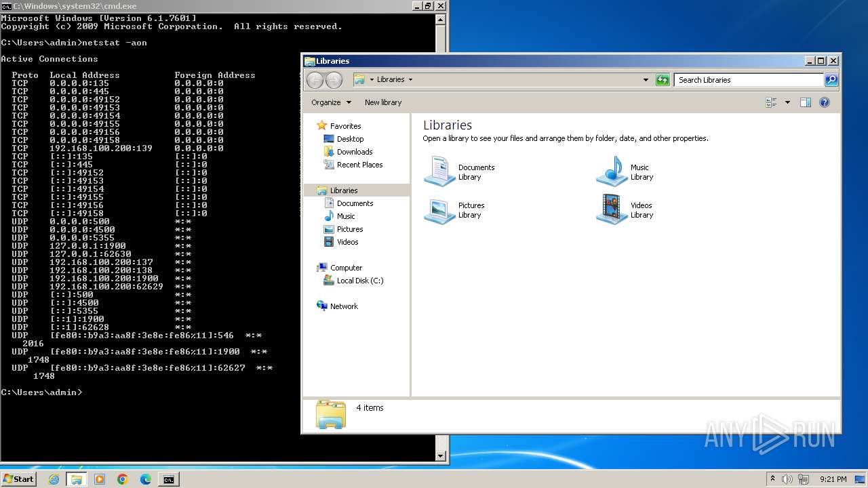
Task: Launch Windows Media Player from taskbar
Action: (x=99, y=479)
